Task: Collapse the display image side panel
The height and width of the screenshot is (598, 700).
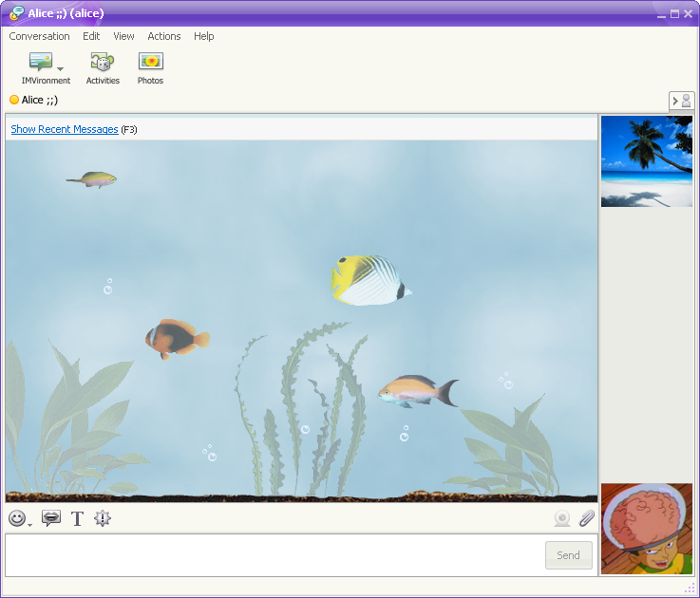Action: pyautogui.click(x=681, y=101)
